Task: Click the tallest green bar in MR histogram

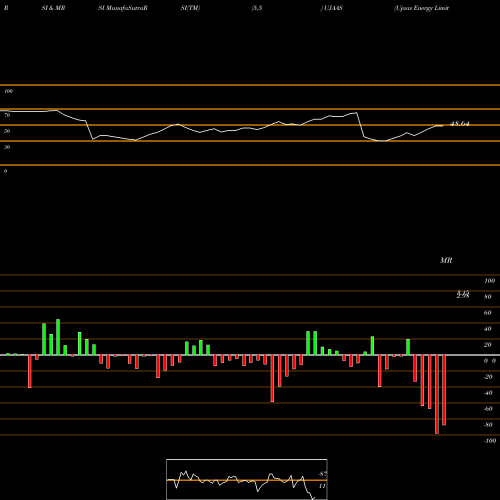Action: [58, 337]
